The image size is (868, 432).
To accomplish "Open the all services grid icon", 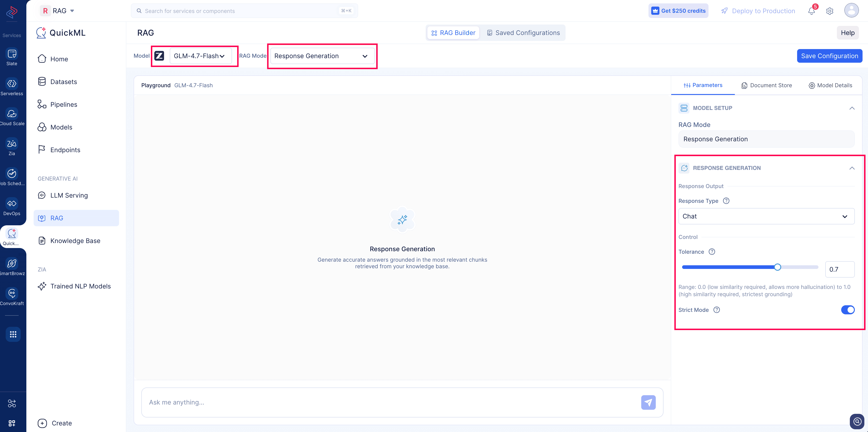I will 13,334.
